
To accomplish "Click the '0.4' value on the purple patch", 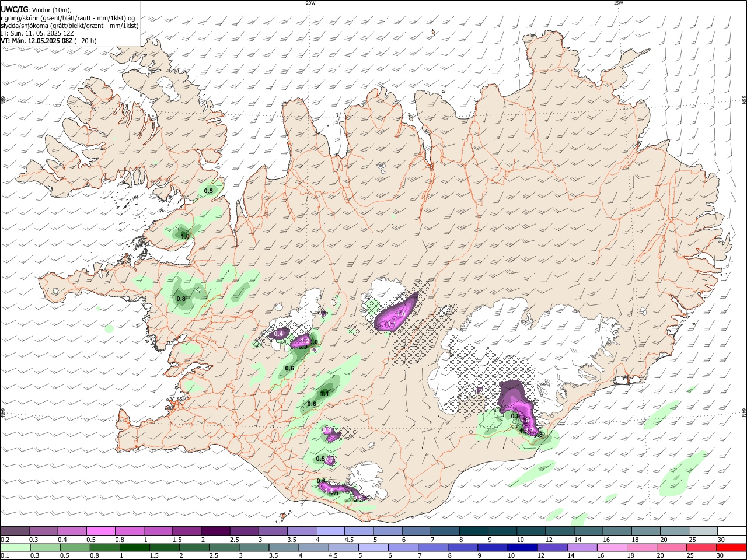I will [279, 334].
